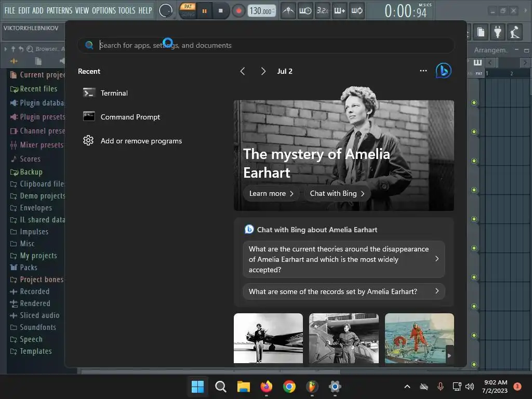Click the Chat with Bing button

click(337, 193)
